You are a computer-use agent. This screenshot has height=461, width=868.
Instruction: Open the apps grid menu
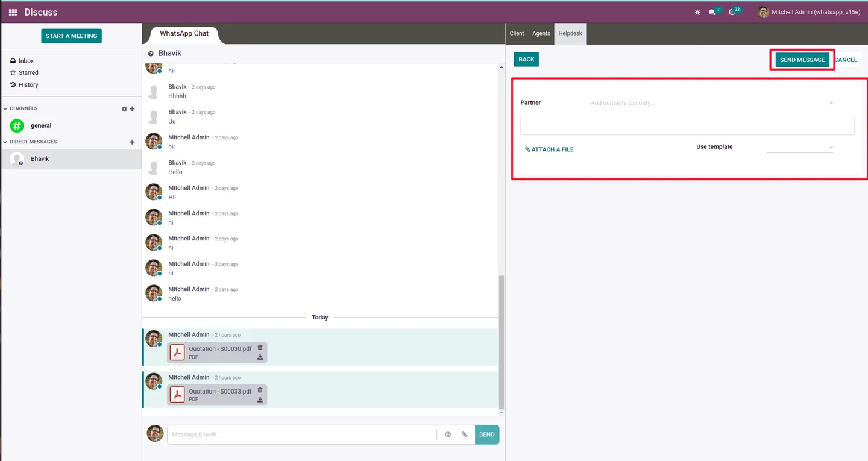(x=13, y=12)
